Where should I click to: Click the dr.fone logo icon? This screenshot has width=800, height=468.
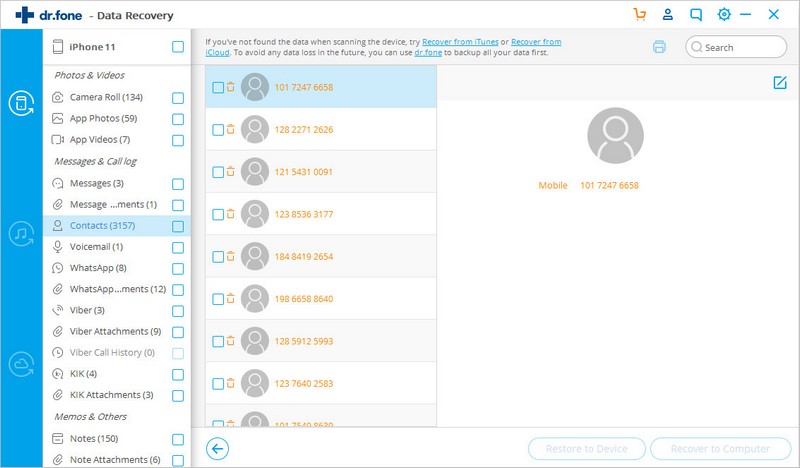pyautogui.click(x=24, y=15)
